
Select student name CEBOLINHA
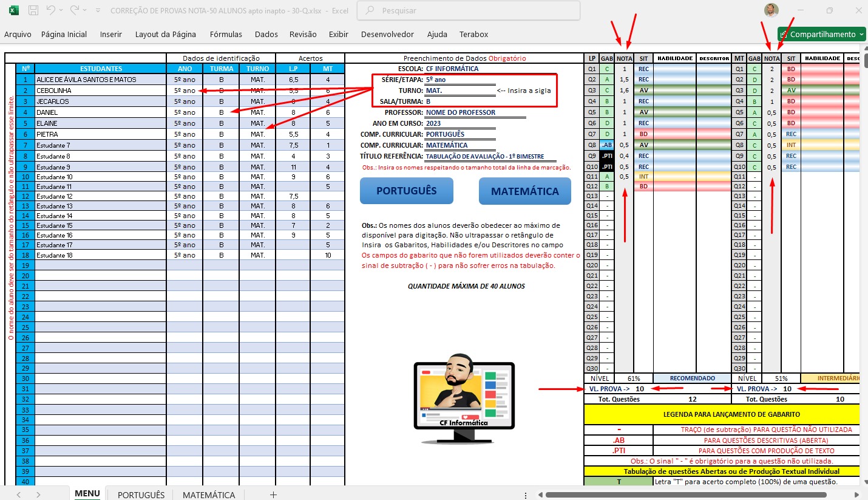tap(101, 91)
